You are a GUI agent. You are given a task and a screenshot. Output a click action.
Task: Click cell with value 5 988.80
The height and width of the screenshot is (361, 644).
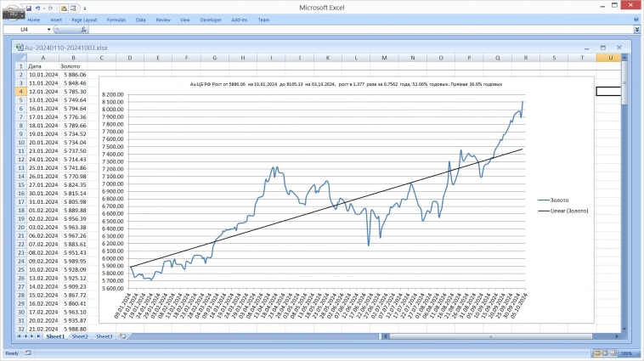click(73, 329)
